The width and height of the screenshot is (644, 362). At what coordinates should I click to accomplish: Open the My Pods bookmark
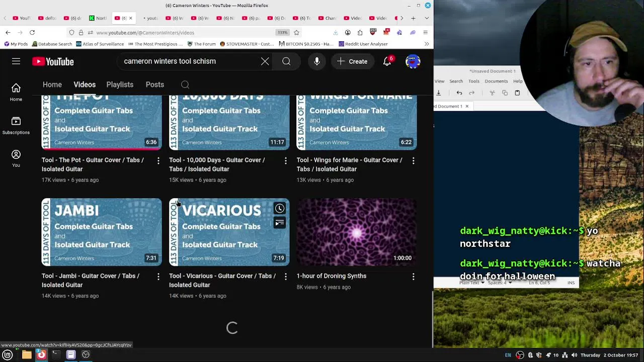pos(16,44)
